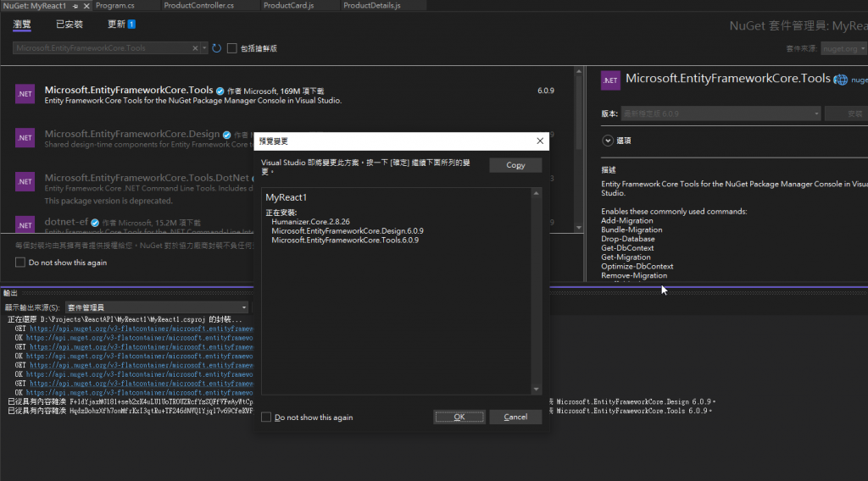Check Do not show this again in dialog
Screen dimensions: 868x481
tap(266, 417)
